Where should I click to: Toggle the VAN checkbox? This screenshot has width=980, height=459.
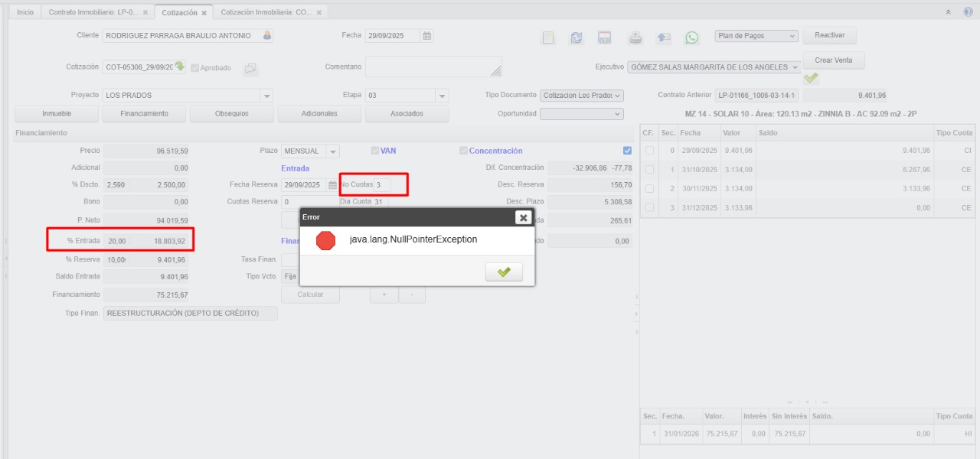[x=374, y=151]
